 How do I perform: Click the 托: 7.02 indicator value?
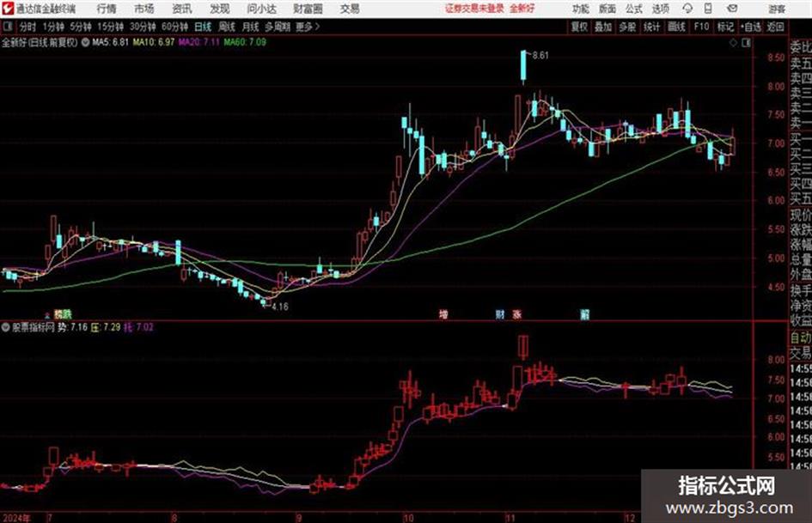coord(139,327)
